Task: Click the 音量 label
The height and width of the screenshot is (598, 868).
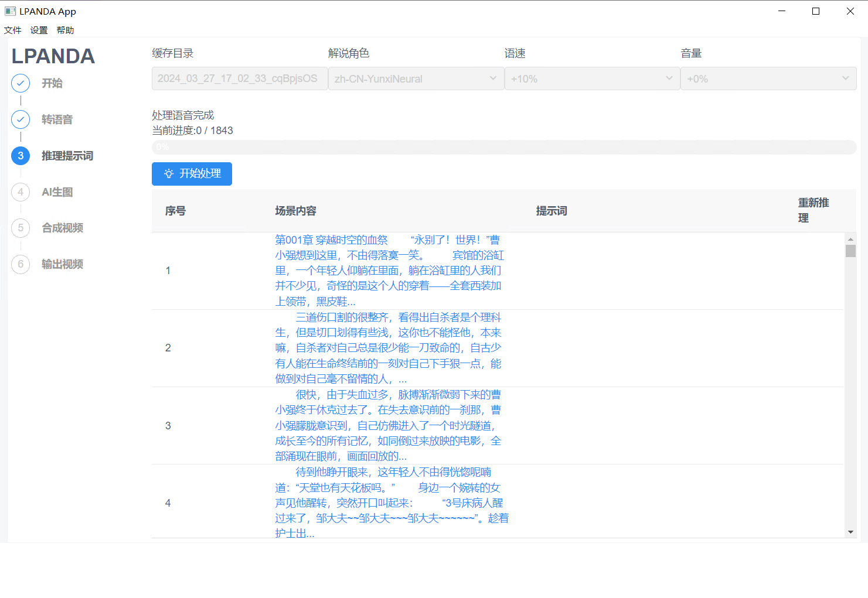Action: click(x=691, y=53)
